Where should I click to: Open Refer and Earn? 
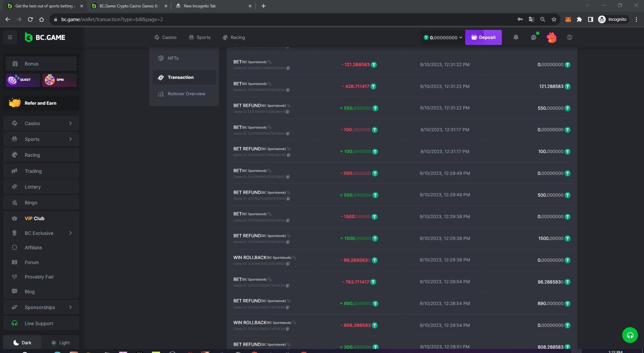41,103
